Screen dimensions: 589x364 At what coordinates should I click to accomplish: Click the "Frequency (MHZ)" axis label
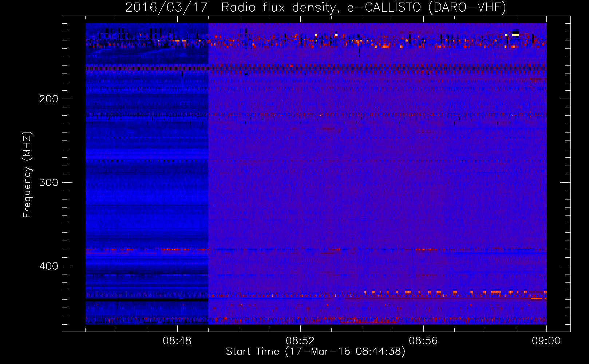(27, 175)
